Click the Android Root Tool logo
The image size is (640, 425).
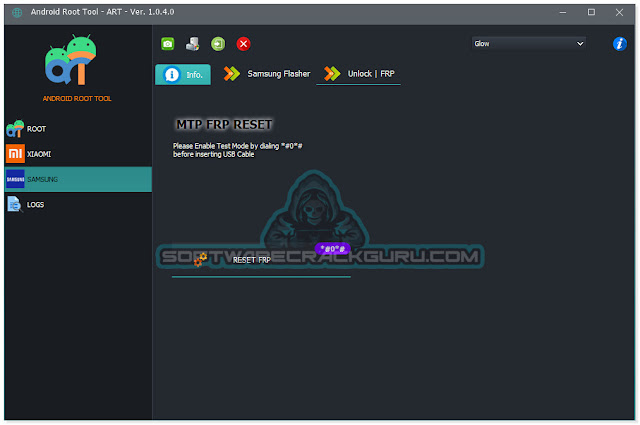[x=71, y=60]
